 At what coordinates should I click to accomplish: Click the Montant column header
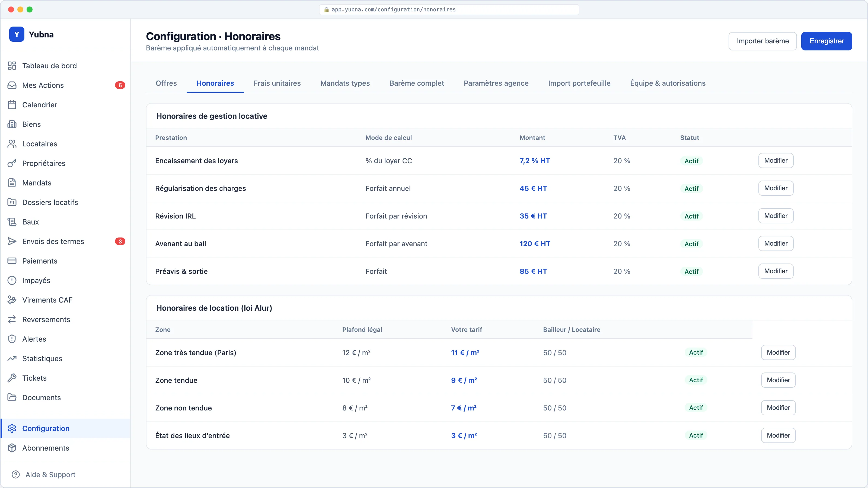tap(532, 138)
